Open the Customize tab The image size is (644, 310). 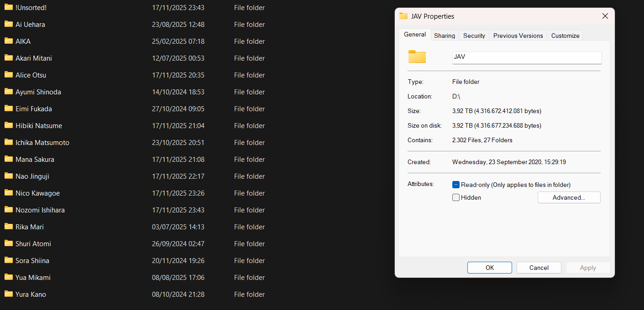[x=565, y=36]
